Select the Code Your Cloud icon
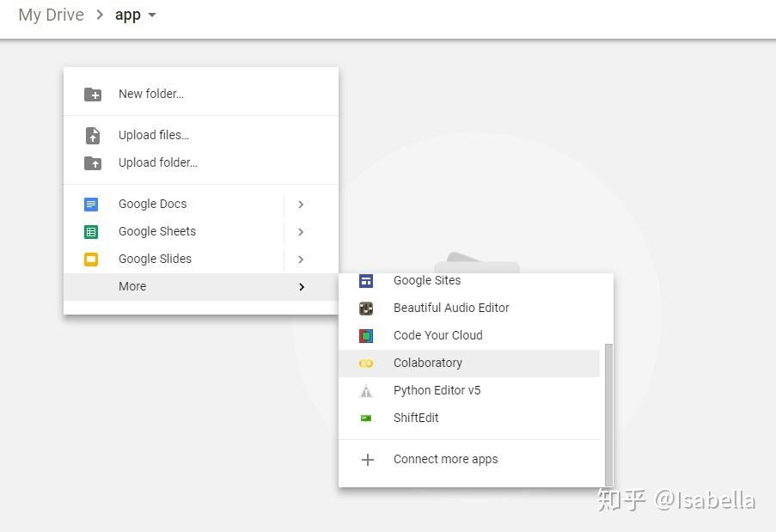 (x=367, y=335)
